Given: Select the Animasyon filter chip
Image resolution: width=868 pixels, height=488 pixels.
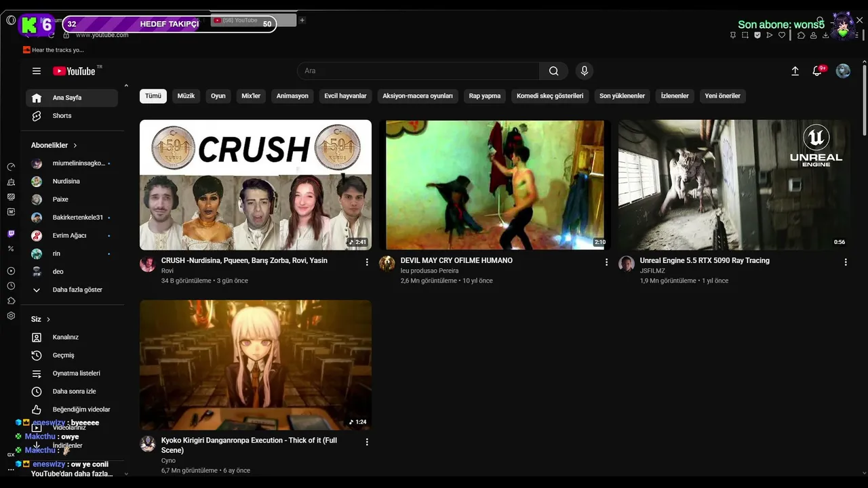Looking at the screenshot, I should (292, 96).
